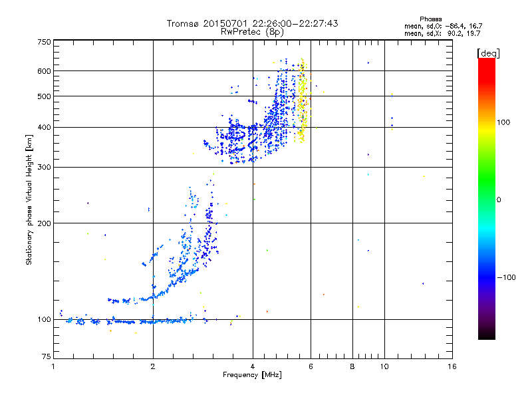Image resolution: width=532 pixels, height=399 pixels.
Task: Select the 'mean, sd,O: -86.4, 16.7' line
Action: point(443,26)
